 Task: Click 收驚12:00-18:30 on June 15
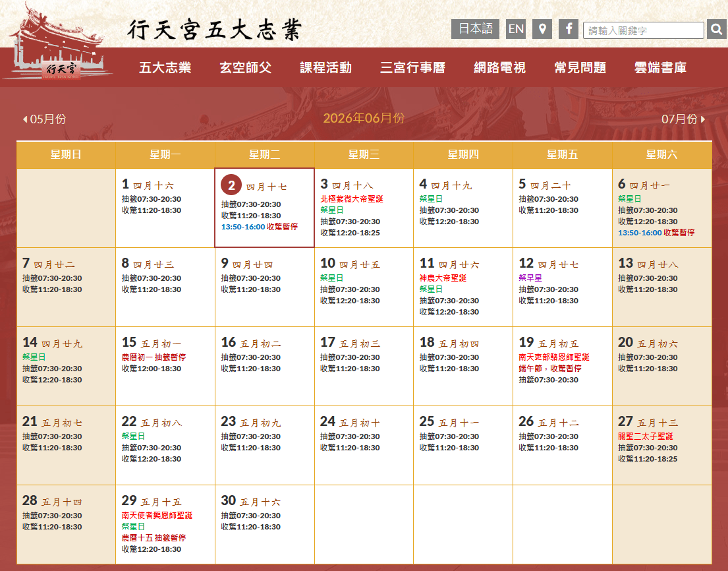pyautogui.click(x=152, y=369)
